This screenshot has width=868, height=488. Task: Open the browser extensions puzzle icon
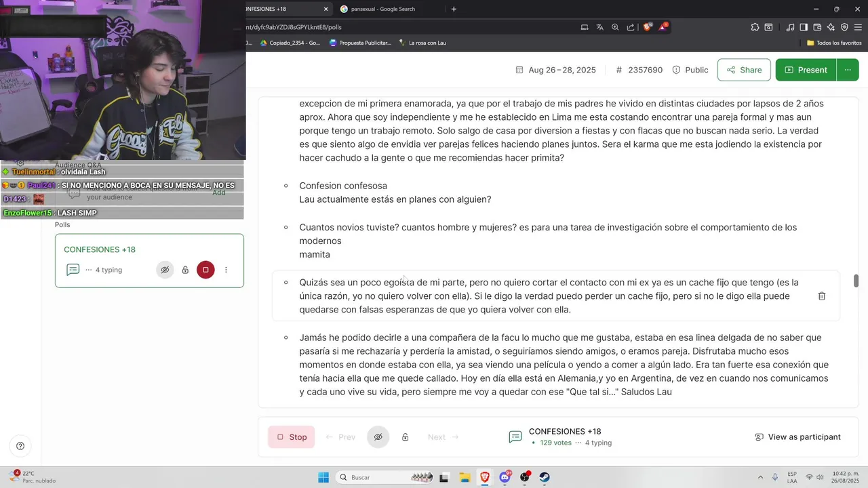pos(755,27)
